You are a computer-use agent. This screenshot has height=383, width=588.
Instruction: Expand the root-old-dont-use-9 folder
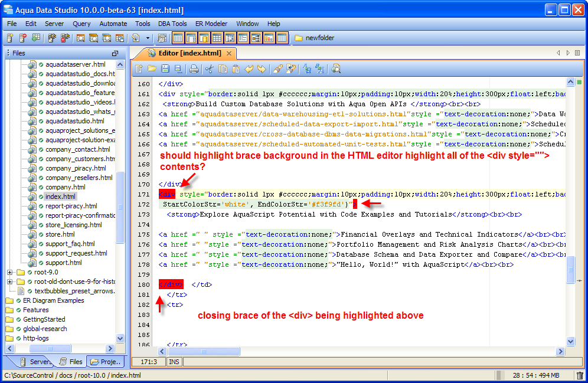point(10,281)
